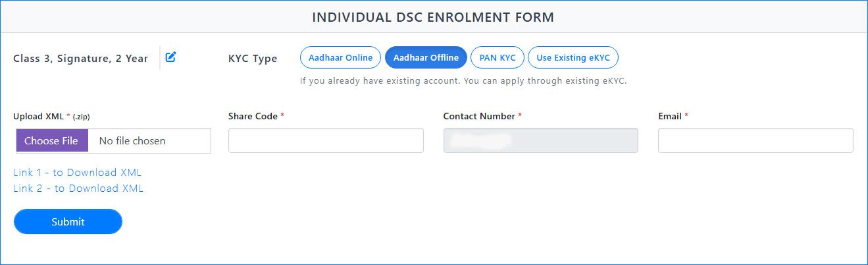Click the greyed-out Contact Number field
This screenshot has width=868, height=265.
540,140
